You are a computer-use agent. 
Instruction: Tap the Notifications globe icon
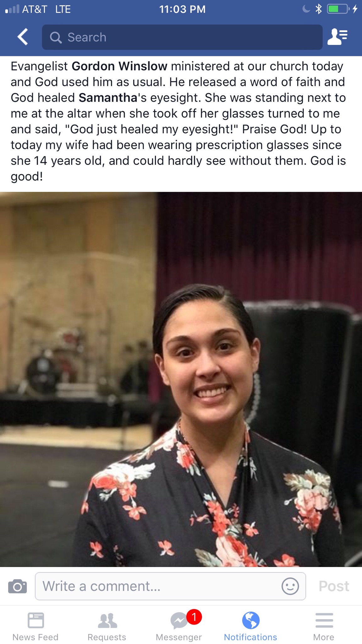click(251, 620)
